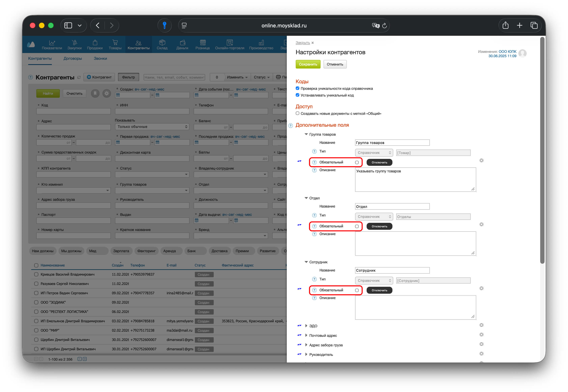Open Тип Справочник dropdown for Сотрудник
Screen dimensions: 568x392
click(374, 280)
